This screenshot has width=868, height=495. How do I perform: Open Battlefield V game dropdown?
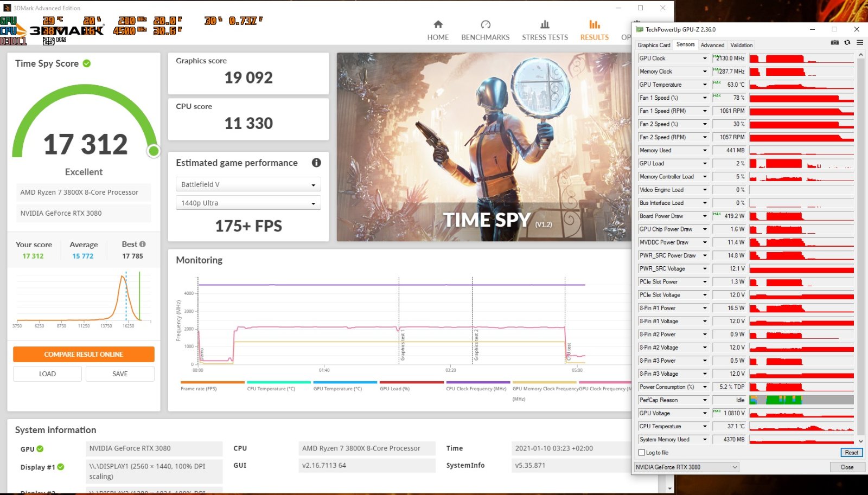[x=248, y=184]
